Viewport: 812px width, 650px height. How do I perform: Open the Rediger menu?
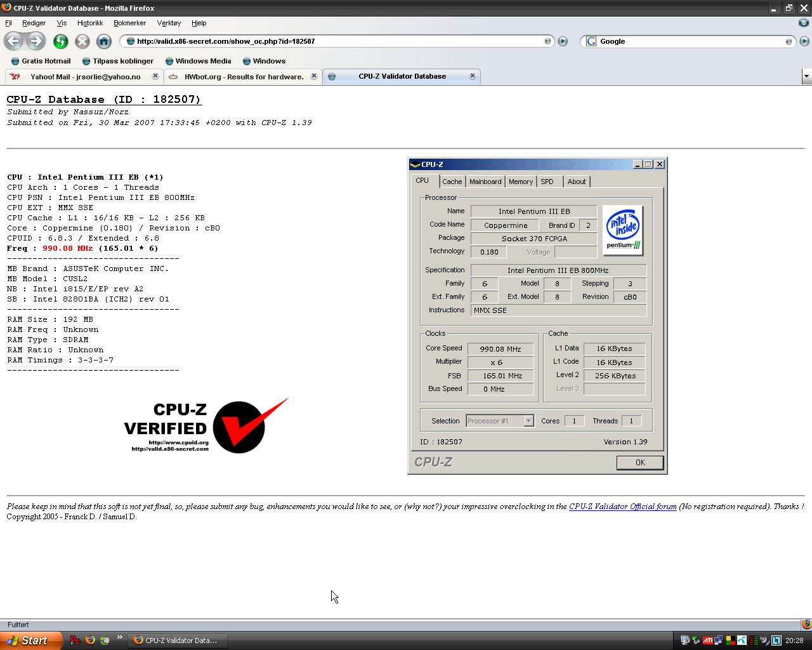click(34, 23)
